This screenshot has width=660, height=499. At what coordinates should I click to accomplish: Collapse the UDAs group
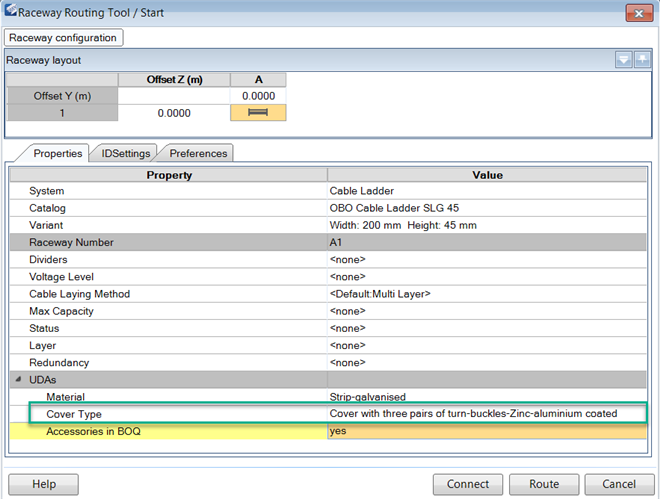coord(18,380)
